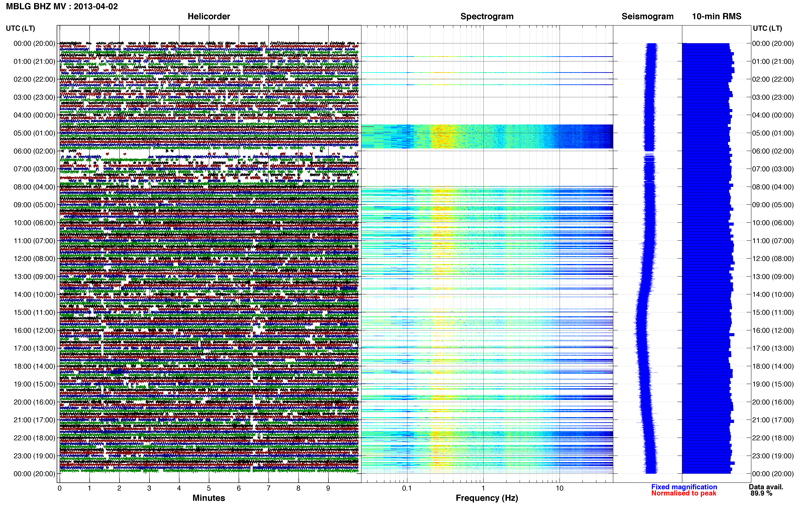Click the left-axis label "03:00 (23:00)"
Viewport: 812px width, 508px height.
(x=34, y=97)
